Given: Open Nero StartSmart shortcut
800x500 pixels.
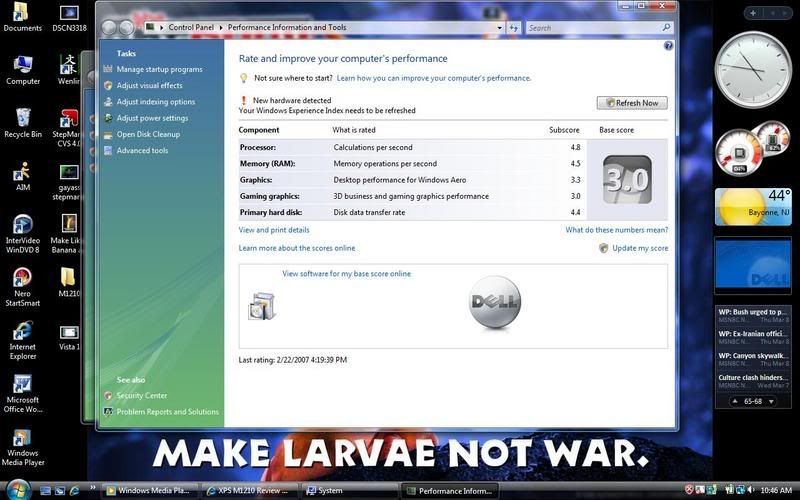Looking at the screenshot, I should (22, 287).
